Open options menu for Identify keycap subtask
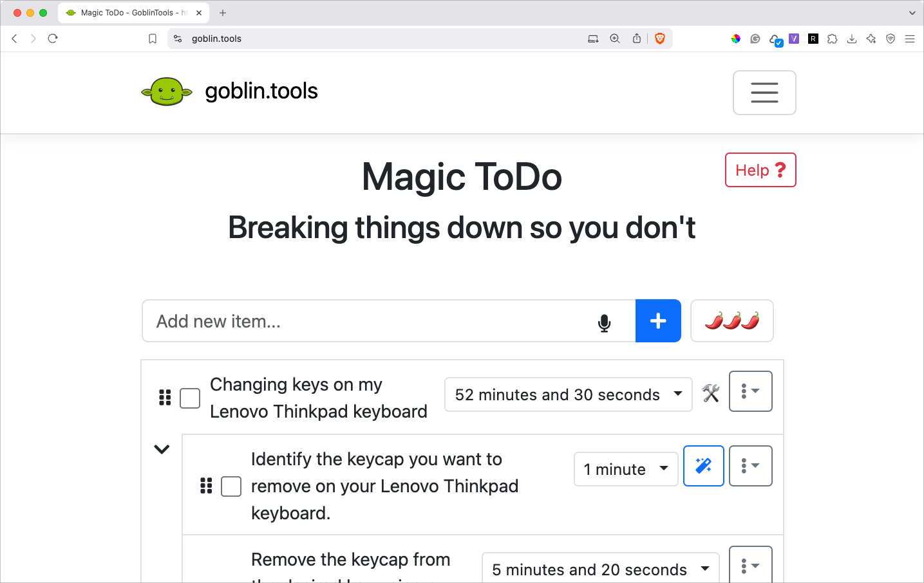Screen dimensions: 924x583 pyautogui.click(x=751, y=466)
